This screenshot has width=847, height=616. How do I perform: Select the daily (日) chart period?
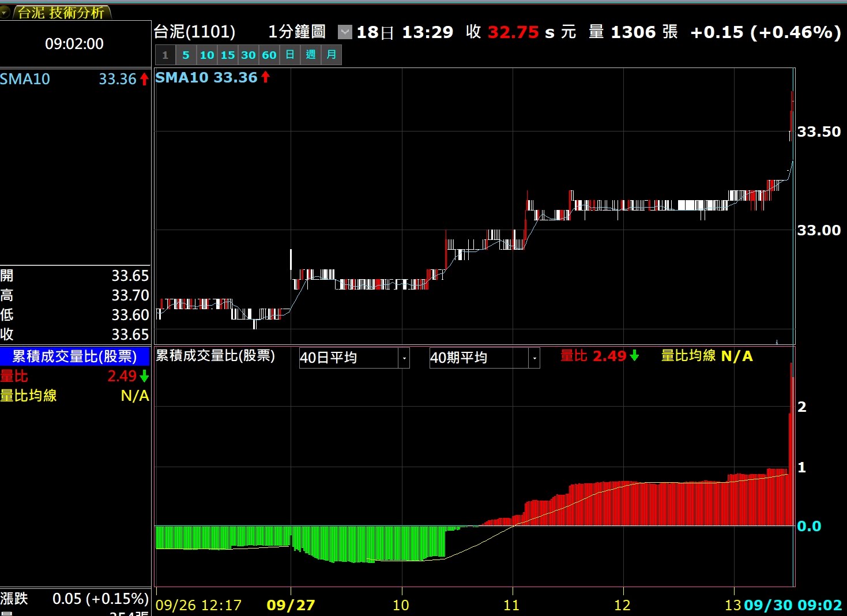tap(290, 55)
